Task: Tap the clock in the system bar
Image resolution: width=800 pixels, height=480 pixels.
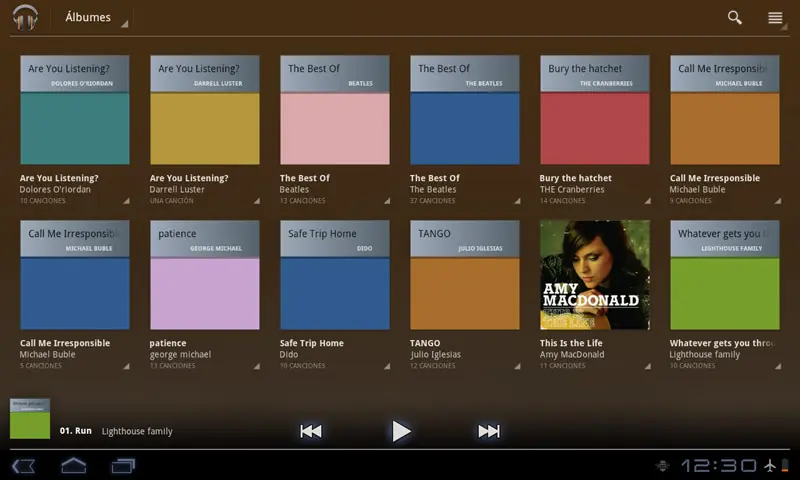Action: (719, 466)
